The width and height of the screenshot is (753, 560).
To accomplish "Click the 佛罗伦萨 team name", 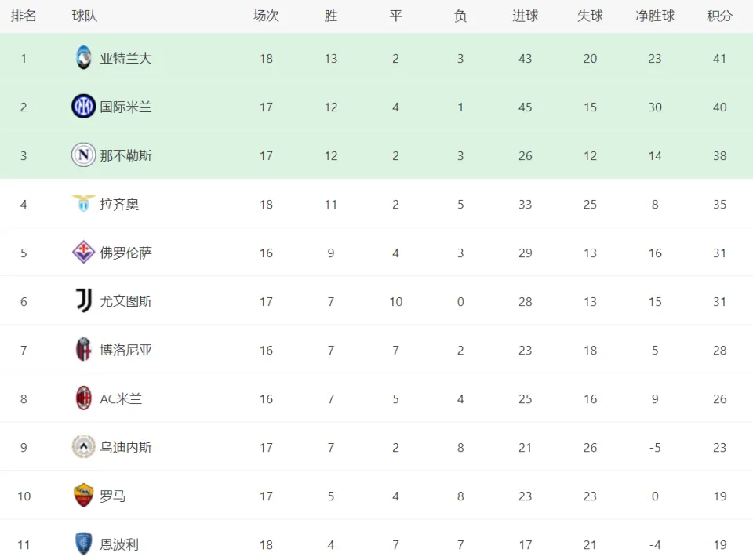I will [x=125, y=253].
